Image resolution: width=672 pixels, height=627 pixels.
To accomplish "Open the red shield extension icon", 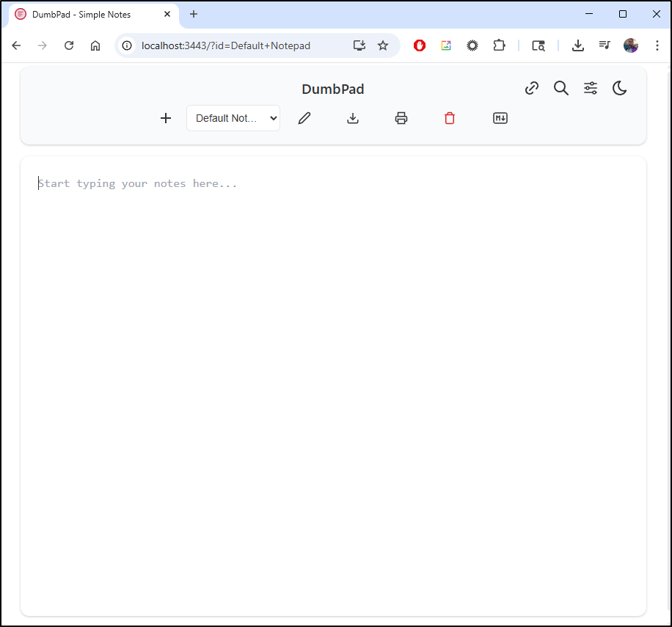I will pyautogui.click(x=420, y=45).
